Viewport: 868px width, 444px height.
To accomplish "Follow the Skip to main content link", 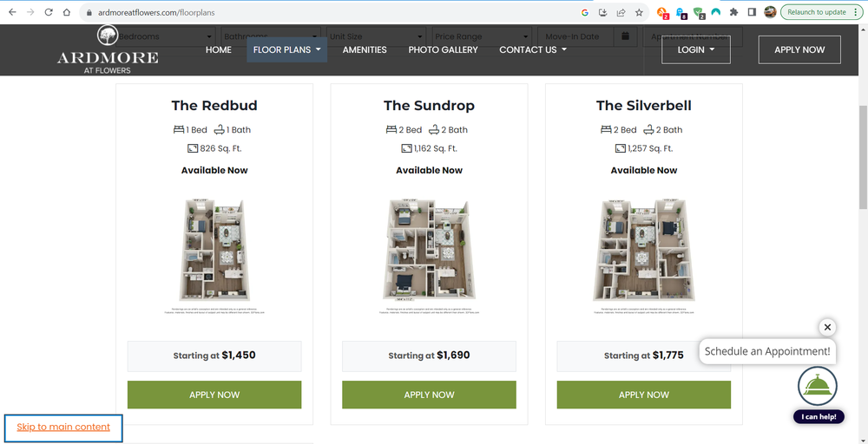I will pos(63,427).
